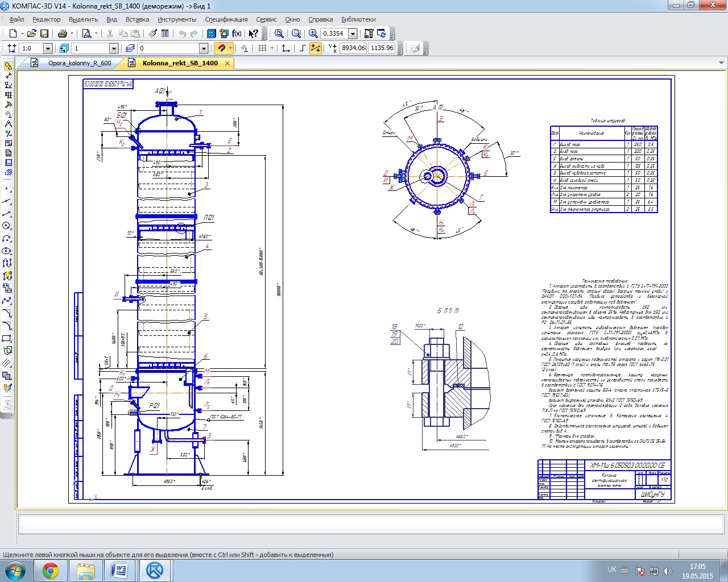Select the Ellipse tool in left panel

[x=7, y=251]
